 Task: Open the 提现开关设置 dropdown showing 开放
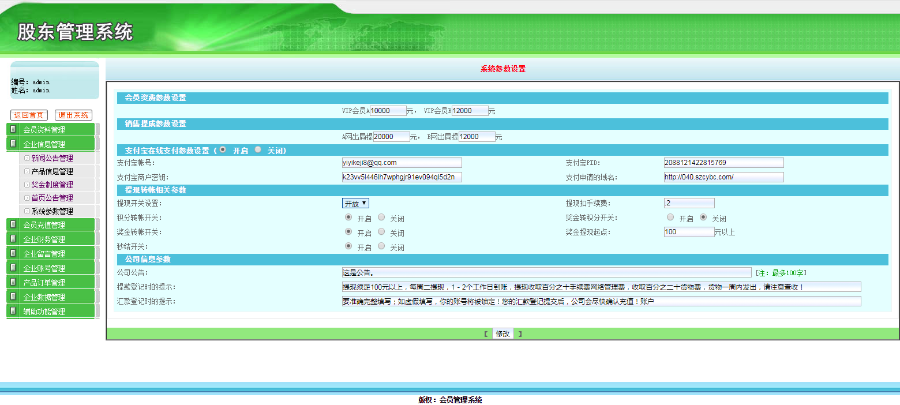[355, 203]
